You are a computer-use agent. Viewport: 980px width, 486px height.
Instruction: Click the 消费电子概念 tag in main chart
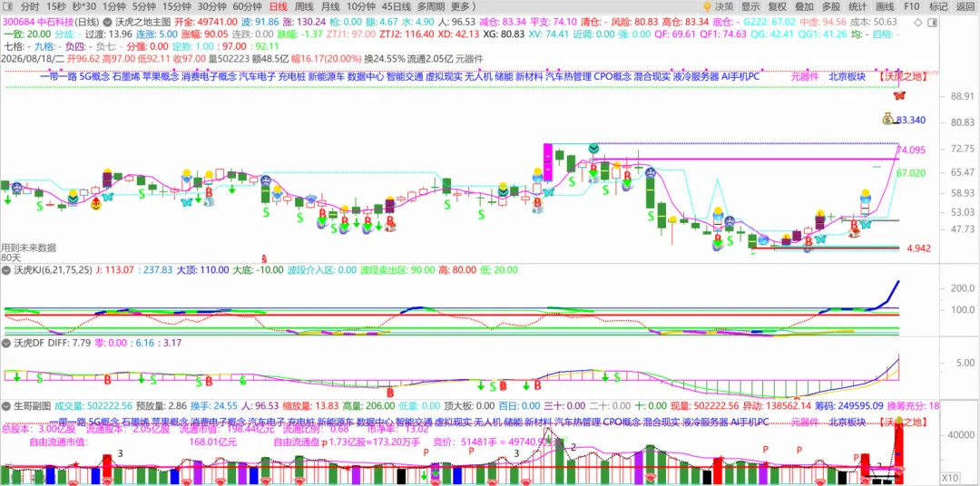pyautogui.click(x=209, y=77)
